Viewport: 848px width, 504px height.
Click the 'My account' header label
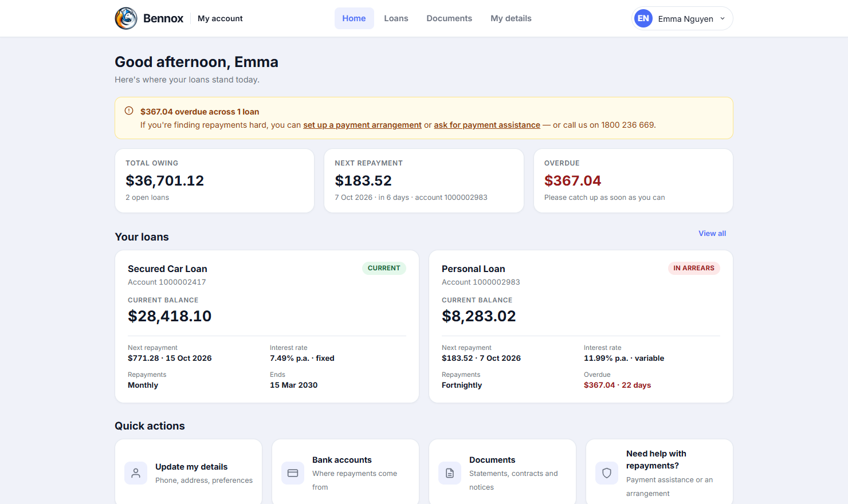pos(220,18)
